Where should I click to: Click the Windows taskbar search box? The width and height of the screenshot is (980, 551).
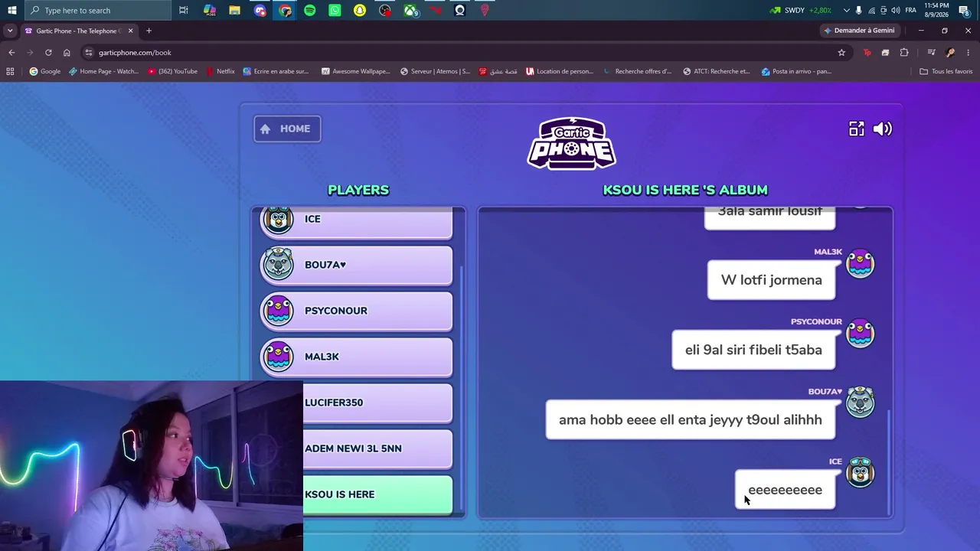[x=97, y=10]
